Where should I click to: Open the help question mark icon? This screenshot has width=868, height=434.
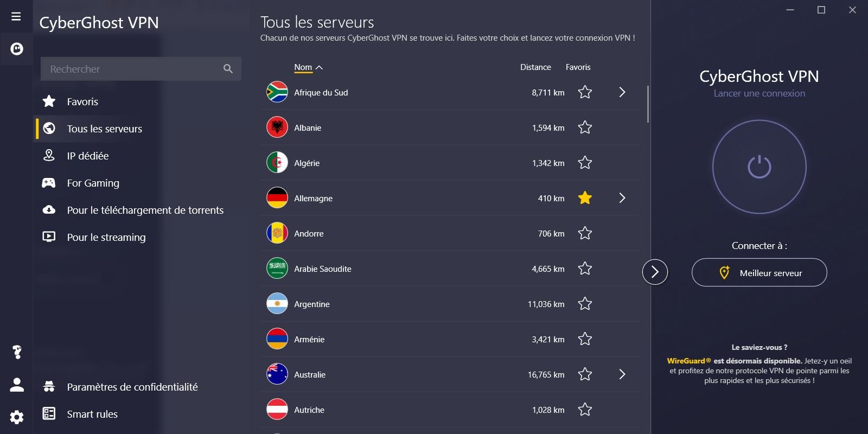[17, 352]
